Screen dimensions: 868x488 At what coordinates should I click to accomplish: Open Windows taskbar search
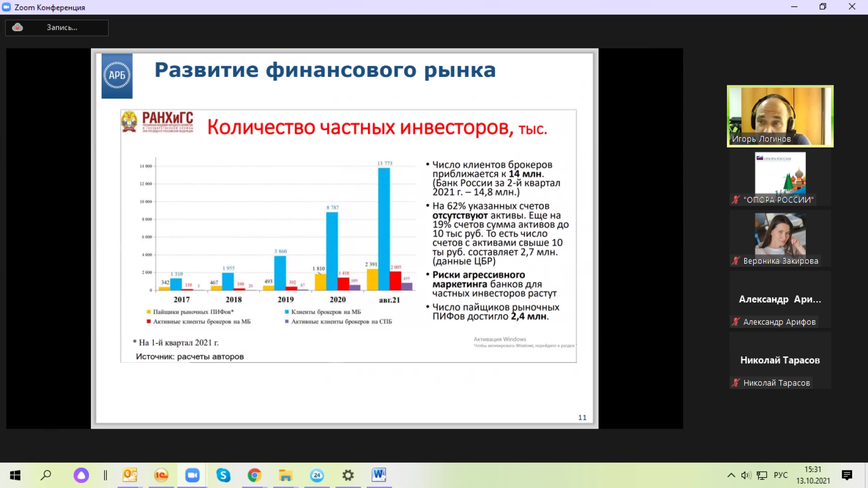pyautogui.click(x=46, y=475)
